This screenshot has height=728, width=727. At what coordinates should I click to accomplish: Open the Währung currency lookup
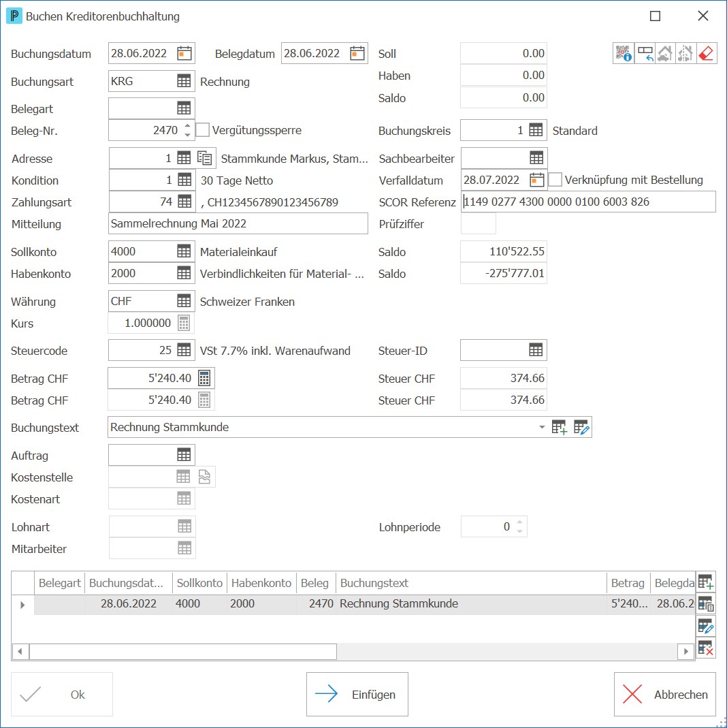click(184, 301)
